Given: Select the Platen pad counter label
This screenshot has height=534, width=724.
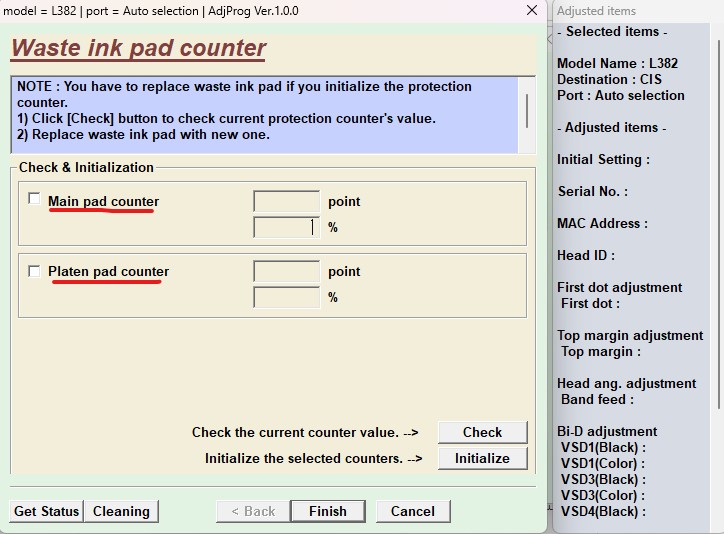Looking at the screenshot, I should click(x=108, y=271).
